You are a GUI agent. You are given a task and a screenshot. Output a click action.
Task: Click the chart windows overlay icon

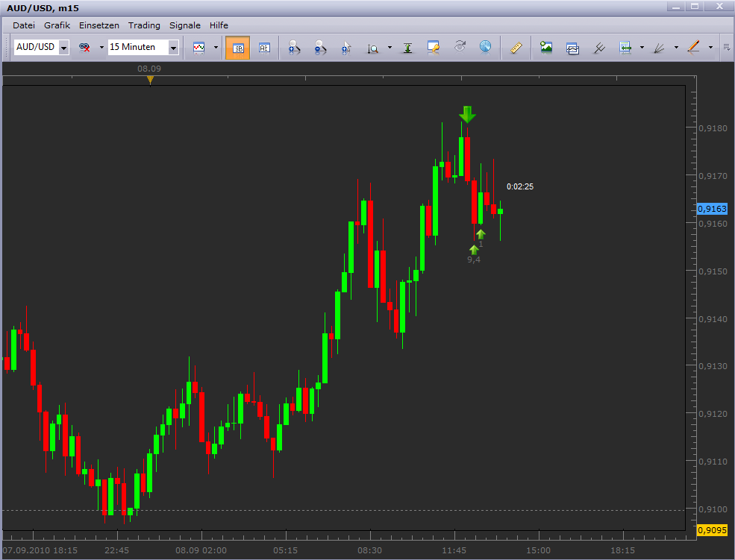click(572, 47)
